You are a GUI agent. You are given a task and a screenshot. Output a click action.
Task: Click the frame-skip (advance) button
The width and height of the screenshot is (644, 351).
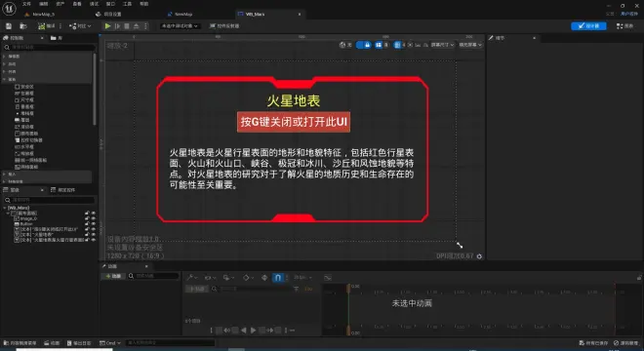pyautogui.click(x=117, y=26)
